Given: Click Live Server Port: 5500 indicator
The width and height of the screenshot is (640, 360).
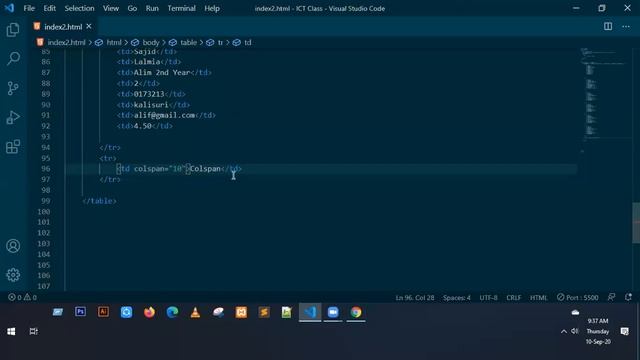Looking at the screenshot, I should (578, 298).
